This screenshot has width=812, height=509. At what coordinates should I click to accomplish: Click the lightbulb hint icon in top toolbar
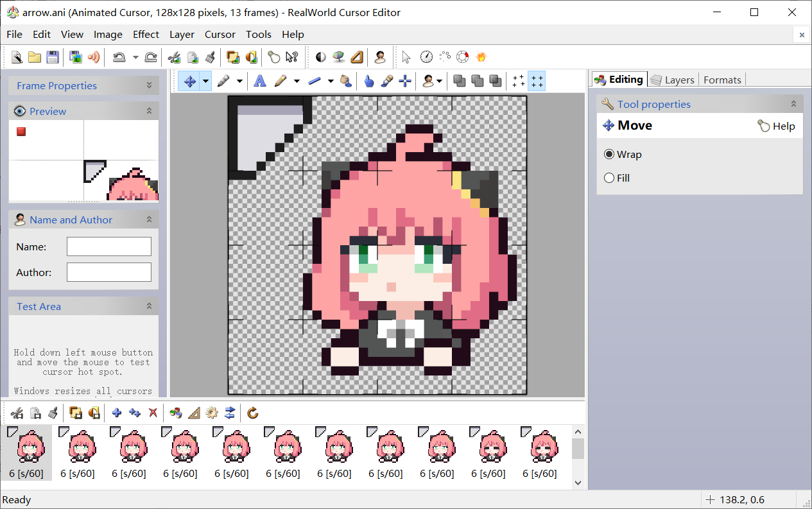click(274, 57)
